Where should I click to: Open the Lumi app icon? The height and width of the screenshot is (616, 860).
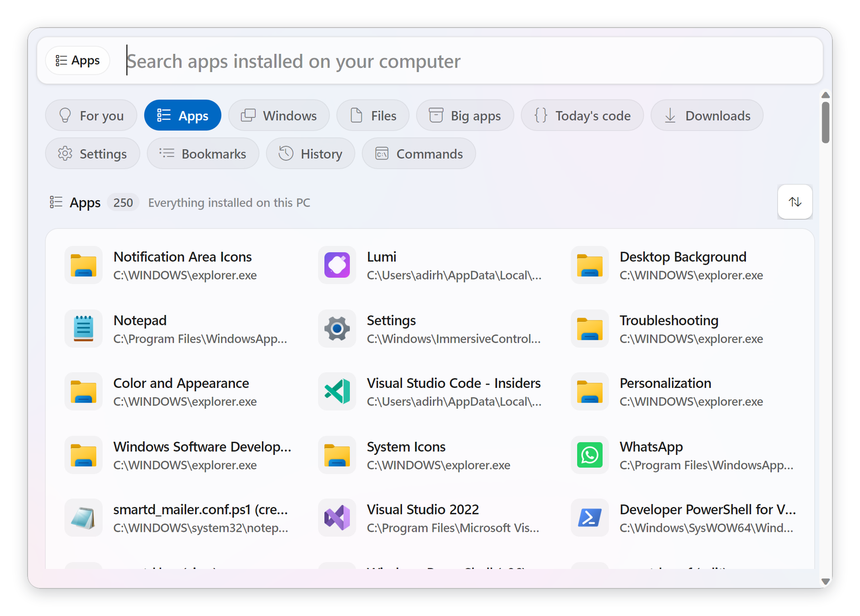pyautogui.click(x=337, y=265)
